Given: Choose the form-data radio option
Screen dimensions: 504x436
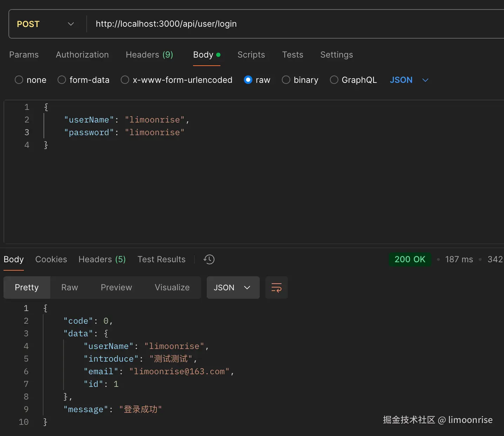Looking at the screenshot, I should click(62, 80).
